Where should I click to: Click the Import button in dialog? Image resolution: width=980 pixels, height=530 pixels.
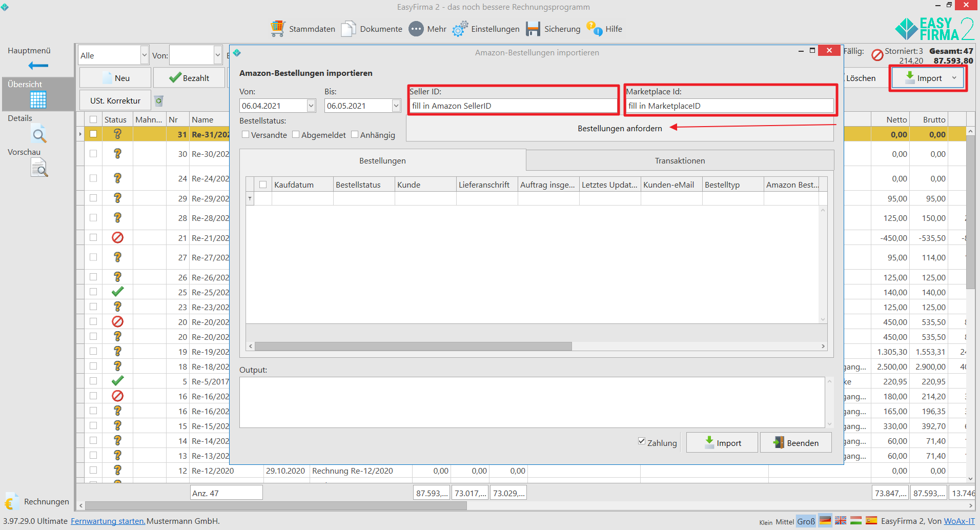722,443
